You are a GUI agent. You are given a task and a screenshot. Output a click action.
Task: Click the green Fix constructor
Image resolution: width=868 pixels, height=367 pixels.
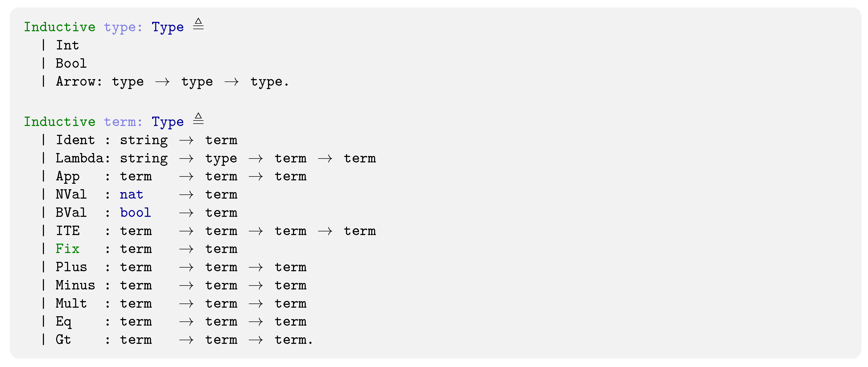coord(68,249)
